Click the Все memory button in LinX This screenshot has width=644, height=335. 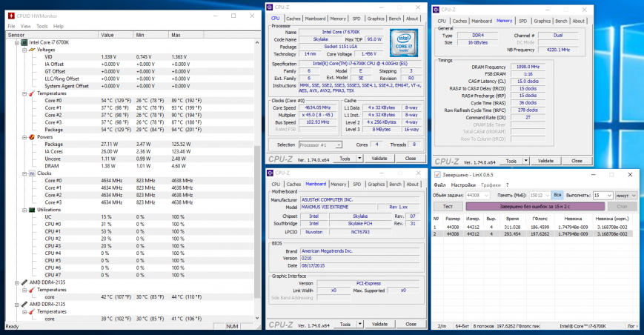point(557,196)
